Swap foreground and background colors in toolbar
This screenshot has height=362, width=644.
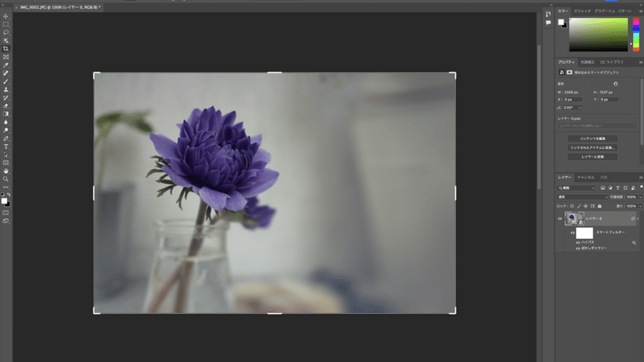[9, 195]
